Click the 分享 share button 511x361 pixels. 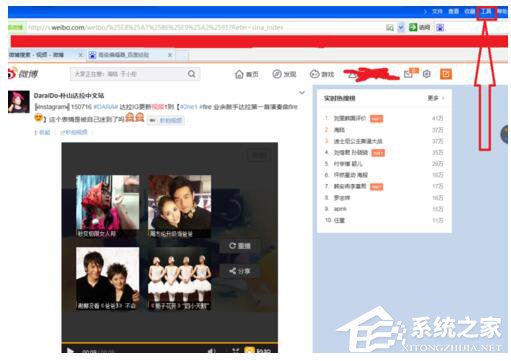pyautogui.click(x=240, y=271)
